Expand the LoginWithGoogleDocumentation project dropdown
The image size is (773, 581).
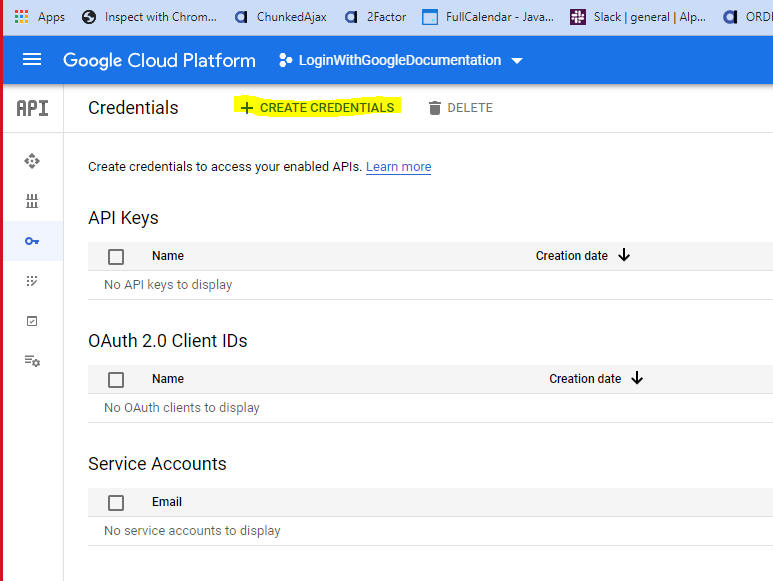[401, 60]
